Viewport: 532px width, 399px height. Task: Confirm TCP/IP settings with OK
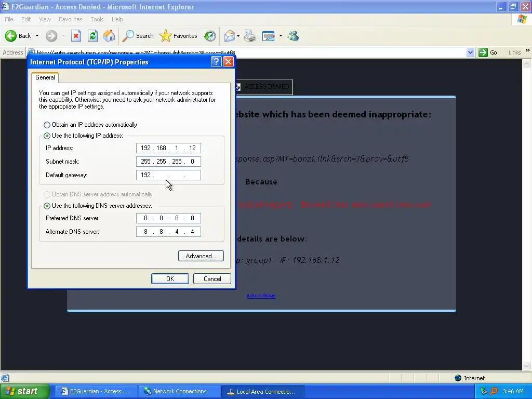pyautogui.click(x=170, y=278)
